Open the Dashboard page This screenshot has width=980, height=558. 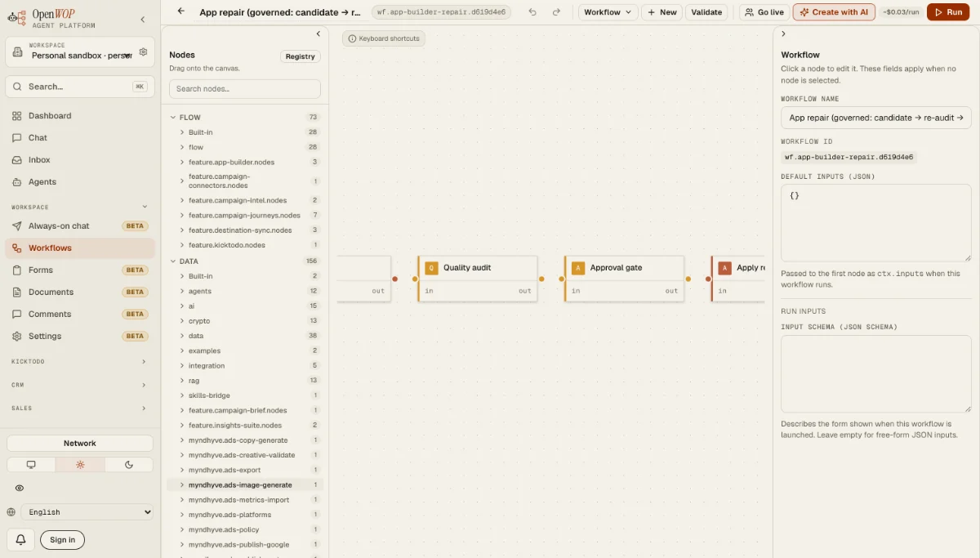tap(80, 116)
